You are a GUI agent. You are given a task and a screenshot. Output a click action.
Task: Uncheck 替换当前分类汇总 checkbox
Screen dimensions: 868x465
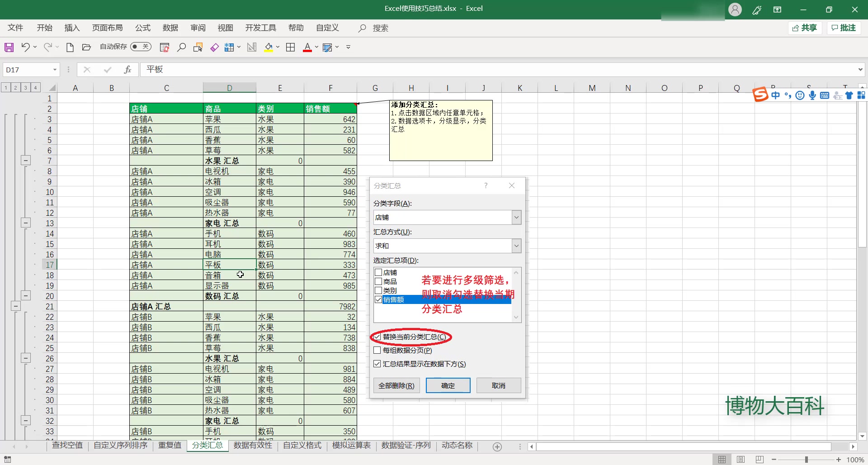377,337
